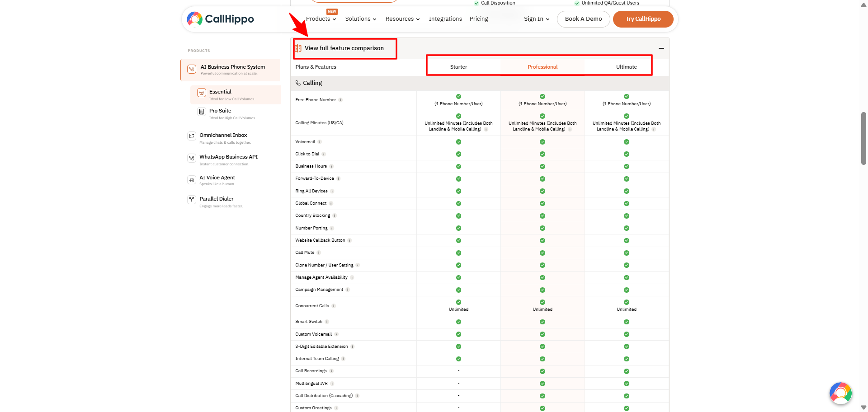This screenshot has height=412, width=868.
Task: Click Starter checkmark for Voicemail
Action: tap(458, 142)
